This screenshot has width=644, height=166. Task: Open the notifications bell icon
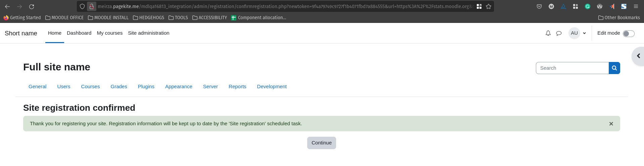point(548,33)
